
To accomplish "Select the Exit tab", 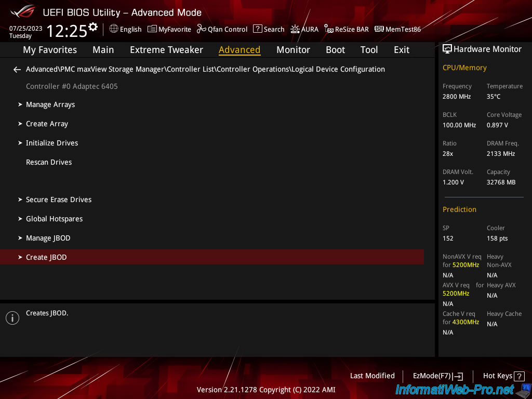I will pos(402,50).
